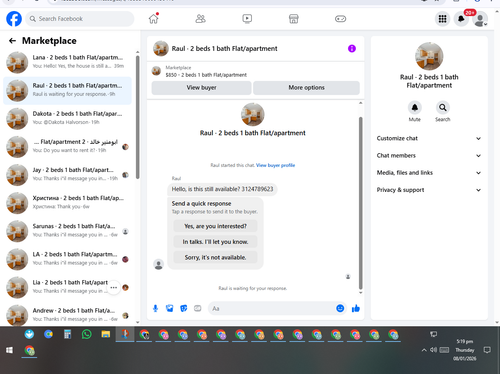This screenshot has width=500, height=374.
Task: Open Calculator from the taskbar
Action: pyautogui.click(x=68, y=334)
